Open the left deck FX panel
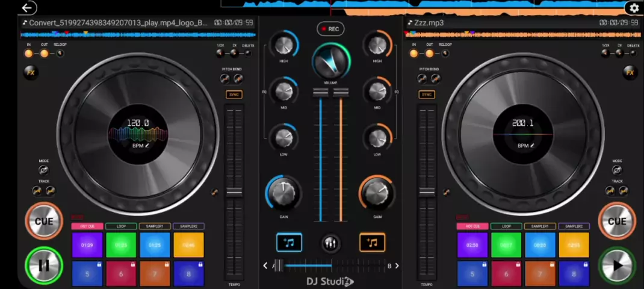This screenshot has width=644, height=289. pos(31,73)
